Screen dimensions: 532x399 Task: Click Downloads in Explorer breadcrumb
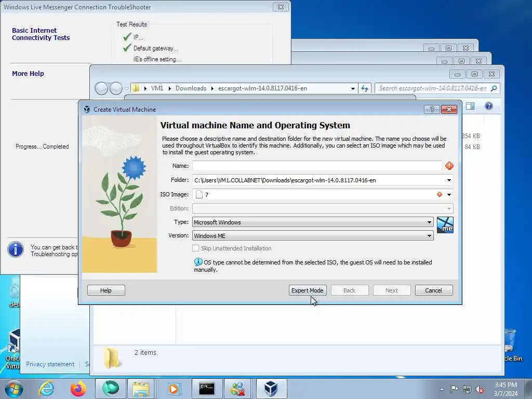tap(191, 88)
